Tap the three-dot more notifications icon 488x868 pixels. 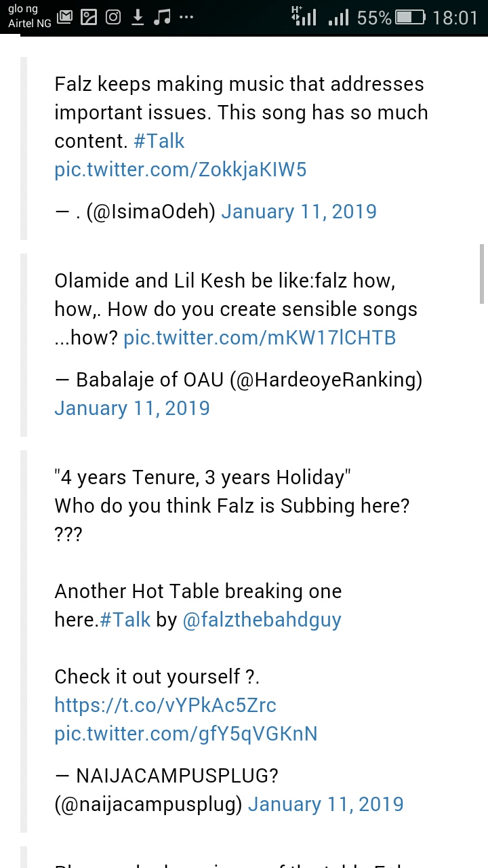(x=186, y=18)
